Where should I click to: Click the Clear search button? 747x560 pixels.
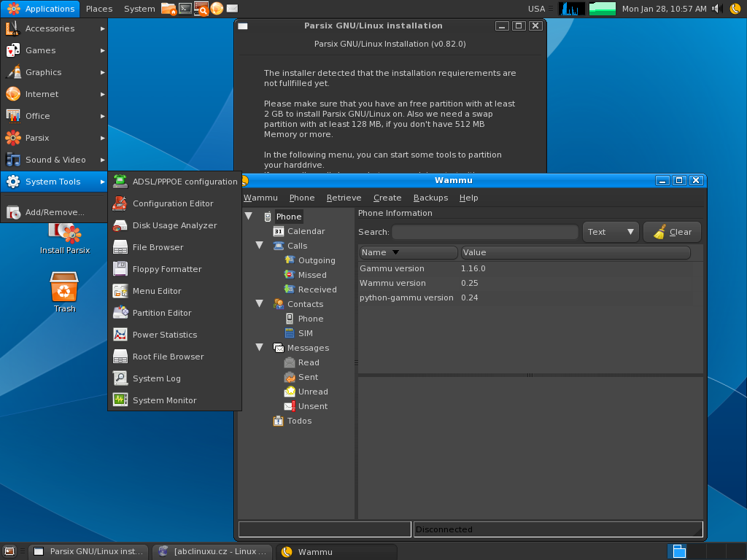(x=672, y=232)
